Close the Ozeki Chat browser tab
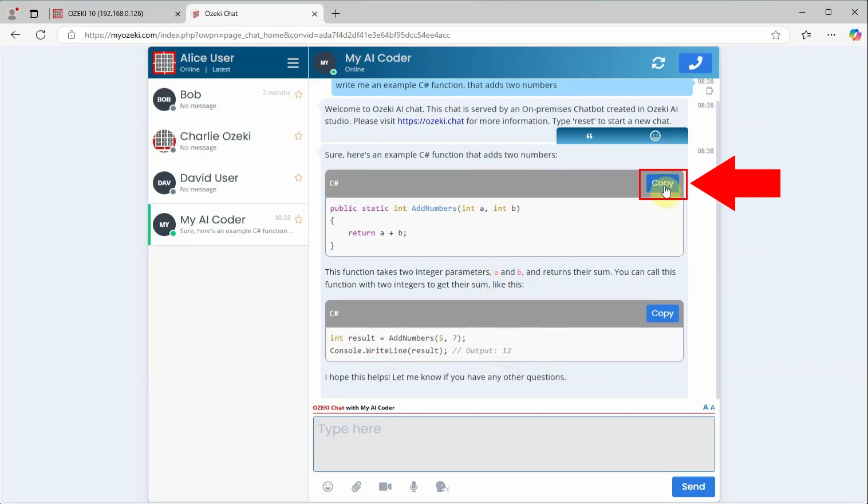Image resolution: width=868 pixels, height=504 pixels. click(314, 14)
